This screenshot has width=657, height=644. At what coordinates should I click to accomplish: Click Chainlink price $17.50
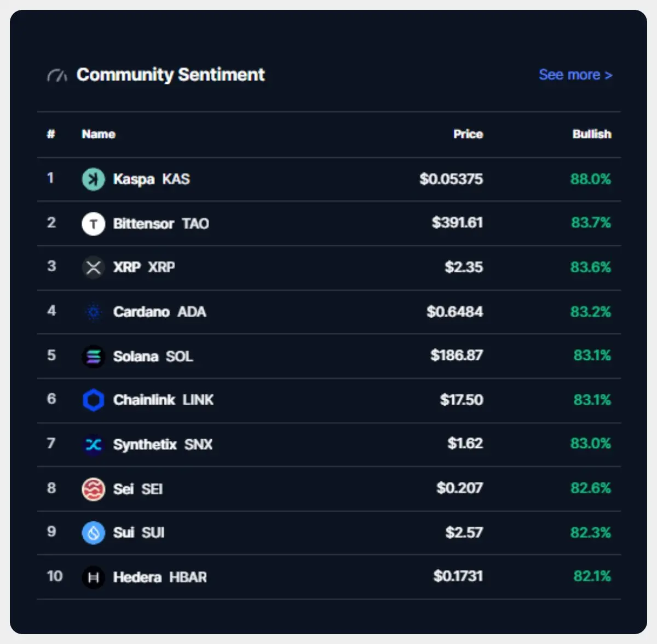(x=462, y=400)
